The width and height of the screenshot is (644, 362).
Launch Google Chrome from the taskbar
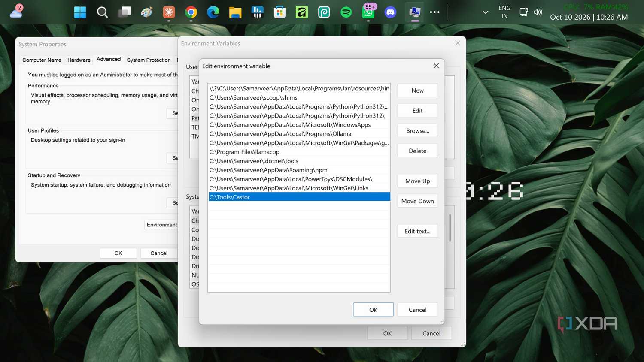tap(191, 12)
